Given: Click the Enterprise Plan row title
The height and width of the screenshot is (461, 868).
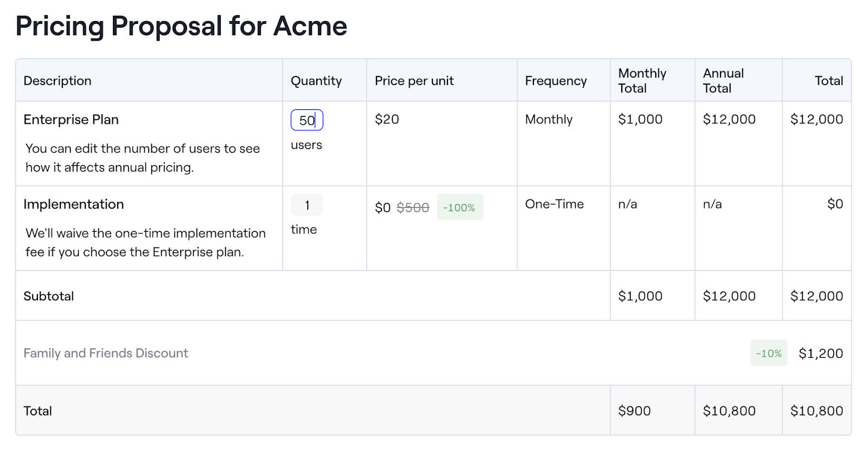Looking at the screenshot, I should (71, 119).
